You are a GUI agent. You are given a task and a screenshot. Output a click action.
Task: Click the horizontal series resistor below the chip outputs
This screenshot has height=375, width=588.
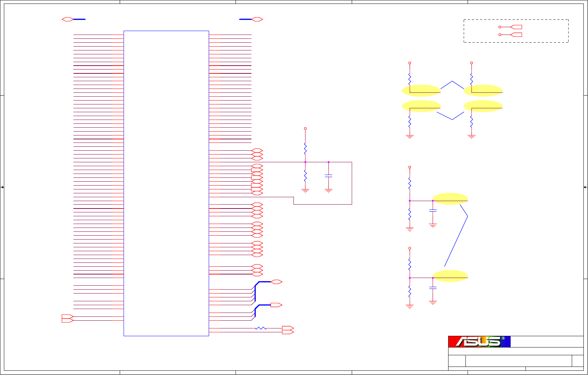[x=261, y=328]
